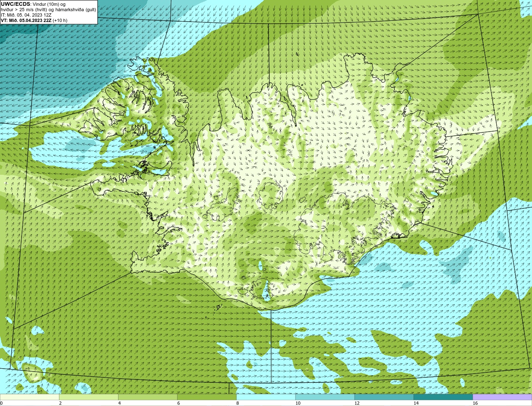Click the 12–14 m/s teal scale swatch
The width and height of the screenshot is (532, 406).
pos(384,397)
